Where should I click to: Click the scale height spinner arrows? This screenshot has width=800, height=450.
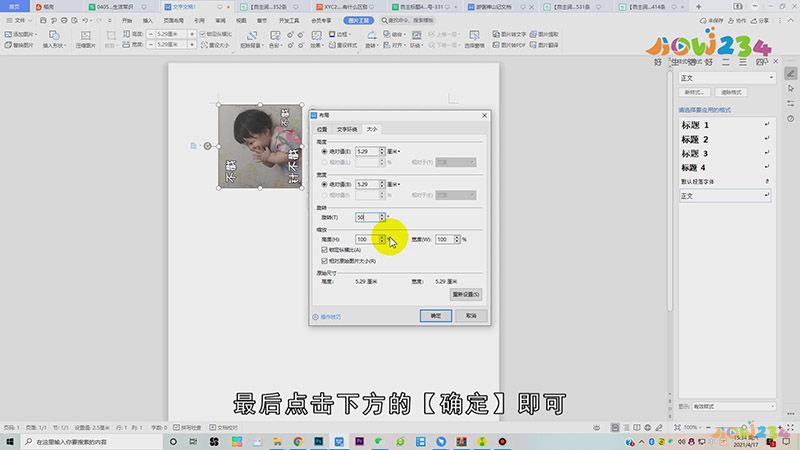382,239
